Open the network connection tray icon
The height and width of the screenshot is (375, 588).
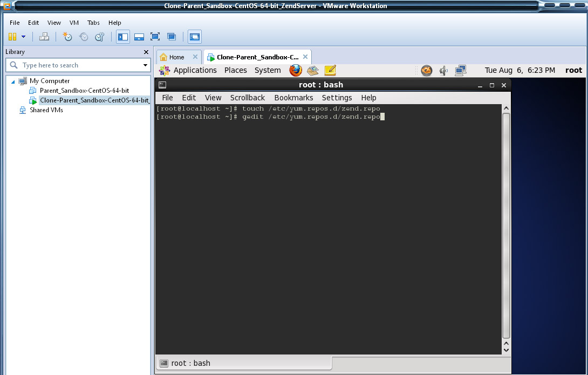pos(461,70)
